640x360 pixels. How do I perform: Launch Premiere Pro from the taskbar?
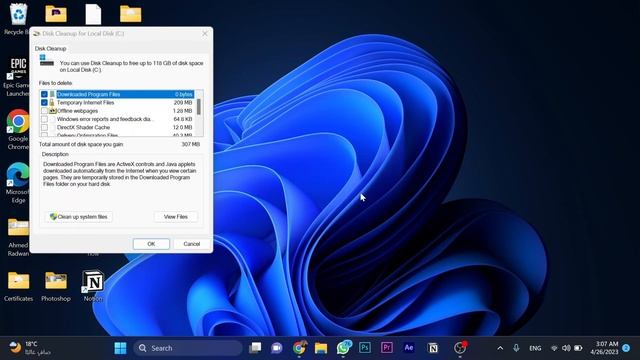coord(387,348)
